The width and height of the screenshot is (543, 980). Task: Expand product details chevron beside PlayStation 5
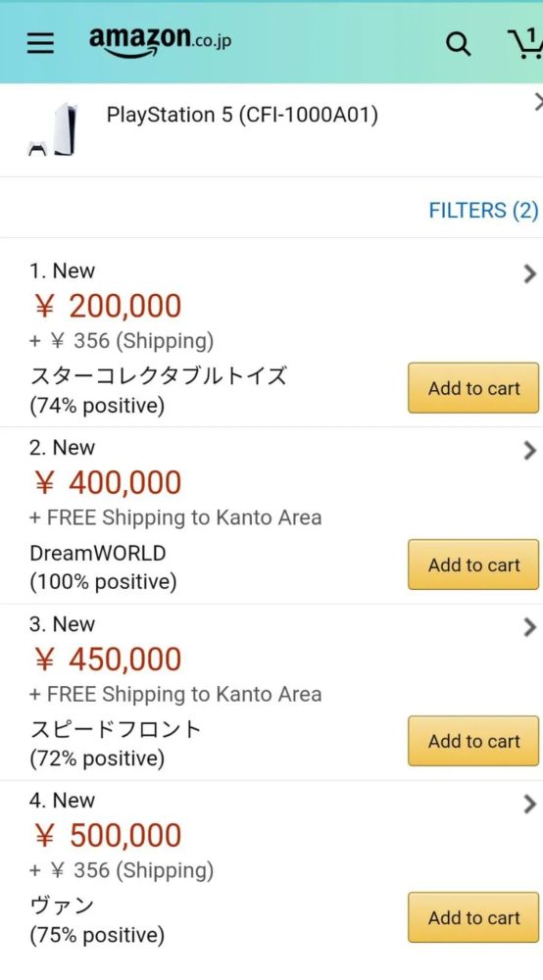tap(538, 102)
